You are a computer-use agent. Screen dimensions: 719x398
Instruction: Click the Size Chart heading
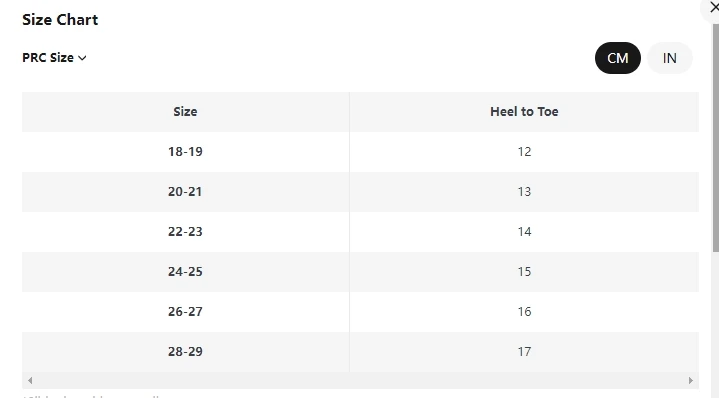click(60, 20)
